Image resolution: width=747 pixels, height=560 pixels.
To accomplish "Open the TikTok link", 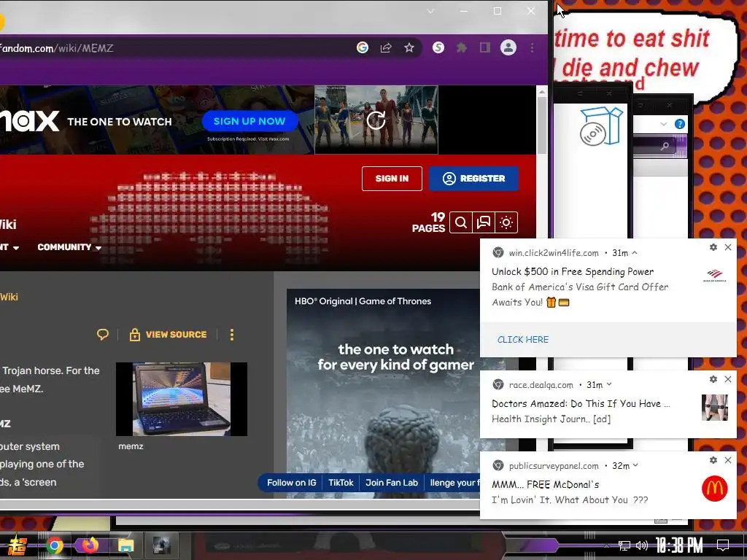I will tap(341, 483).
